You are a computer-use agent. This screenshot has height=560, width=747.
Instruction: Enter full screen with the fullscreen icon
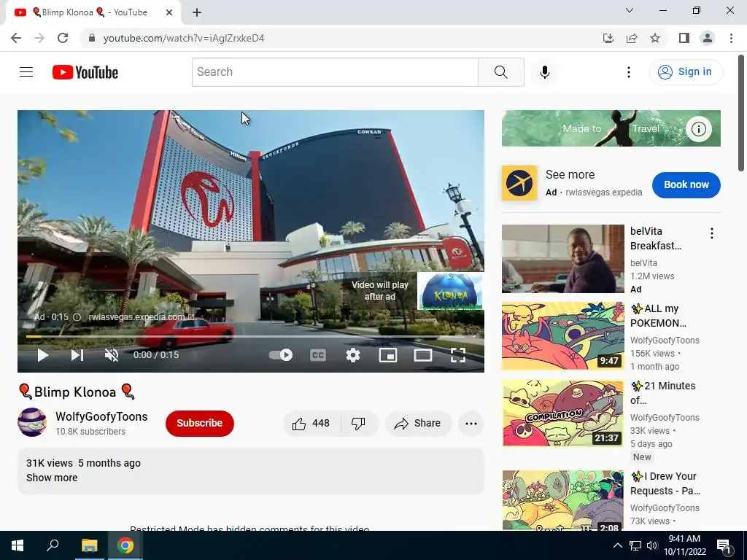coord(458,355)
